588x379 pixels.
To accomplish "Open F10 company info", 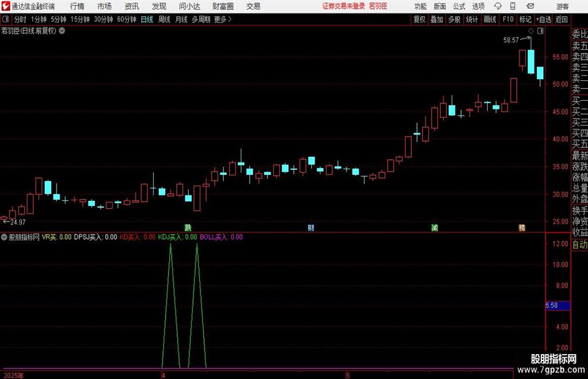I will click(x=508, y=19).
